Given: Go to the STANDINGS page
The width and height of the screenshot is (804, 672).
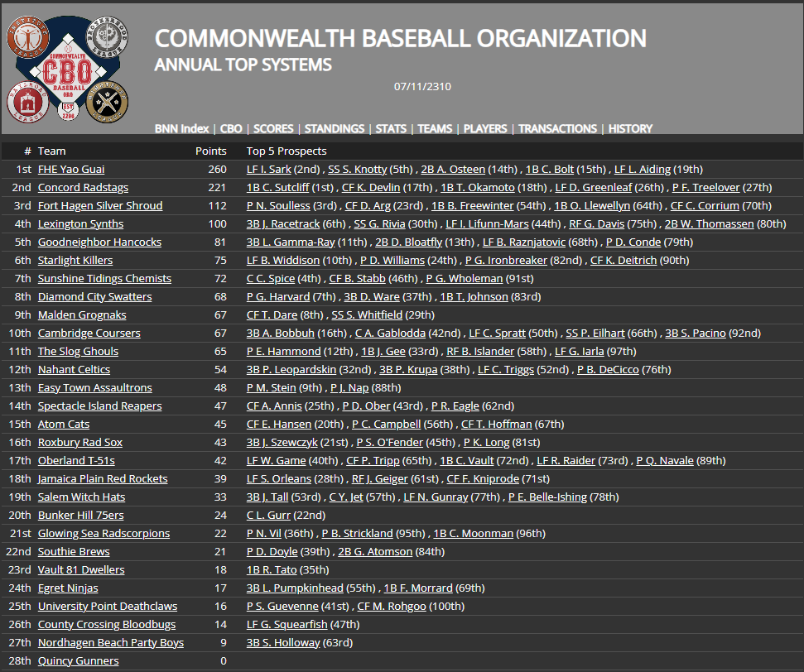Looking at the screenshot, I should pyautogui.click(x=334, y=128).
